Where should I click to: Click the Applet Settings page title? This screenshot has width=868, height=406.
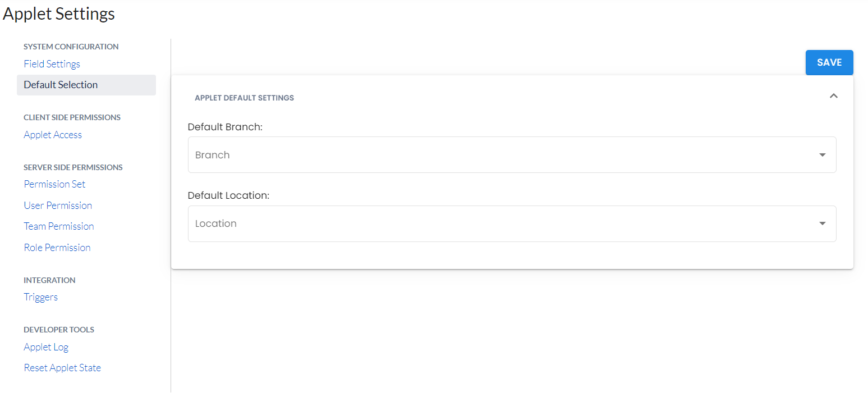(59, 14)
